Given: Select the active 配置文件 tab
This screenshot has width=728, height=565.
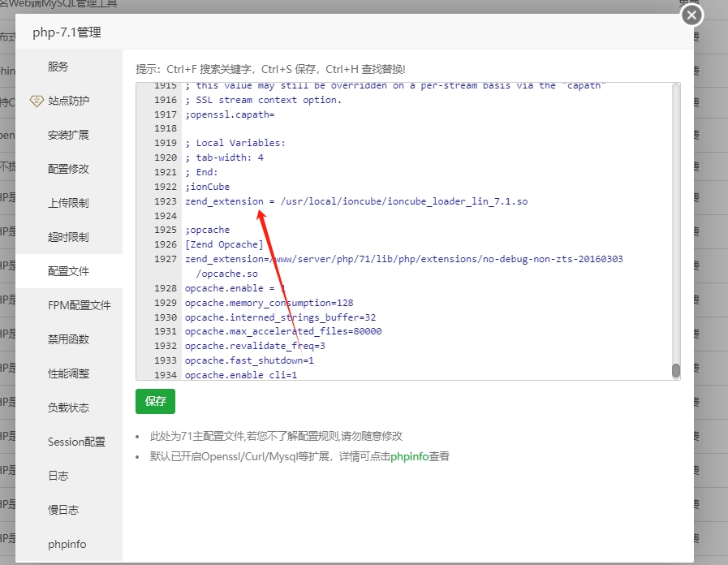Looking at the screenshot, I should (x=68, y=271).
